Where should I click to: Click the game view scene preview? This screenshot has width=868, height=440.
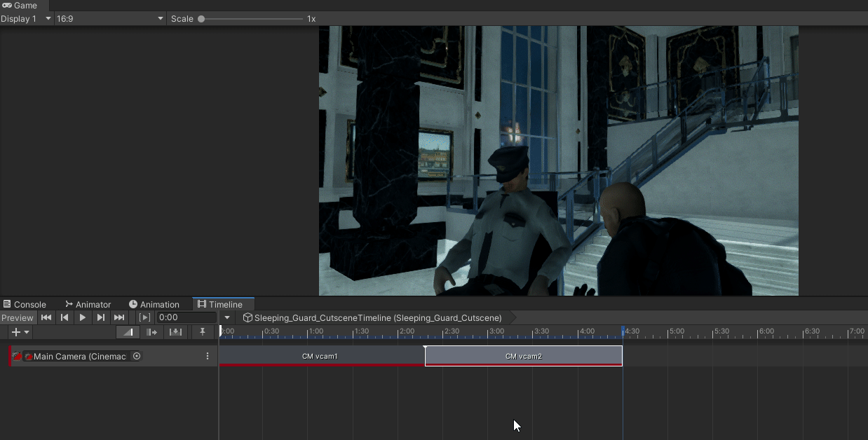tap(559, 160)
